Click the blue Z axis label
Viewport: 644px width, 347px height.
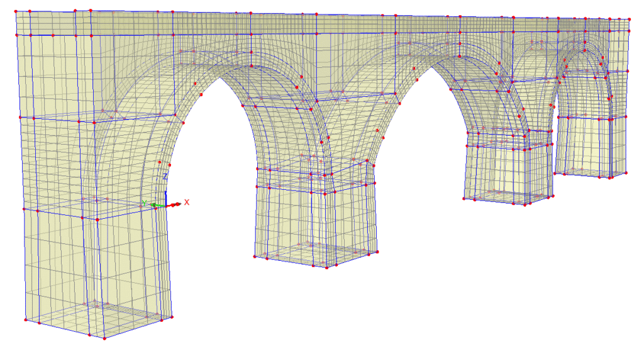pyautogui.click(x=165, y=177)
